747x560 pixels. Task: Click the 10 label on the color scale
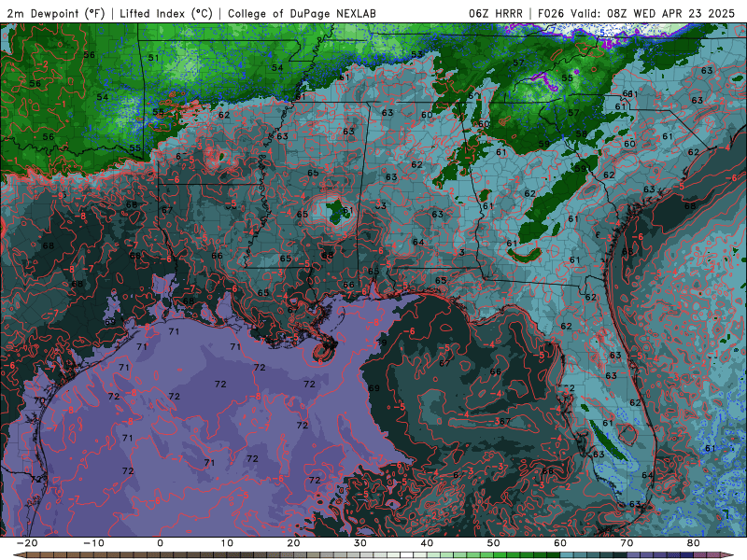tap(227, 543)
